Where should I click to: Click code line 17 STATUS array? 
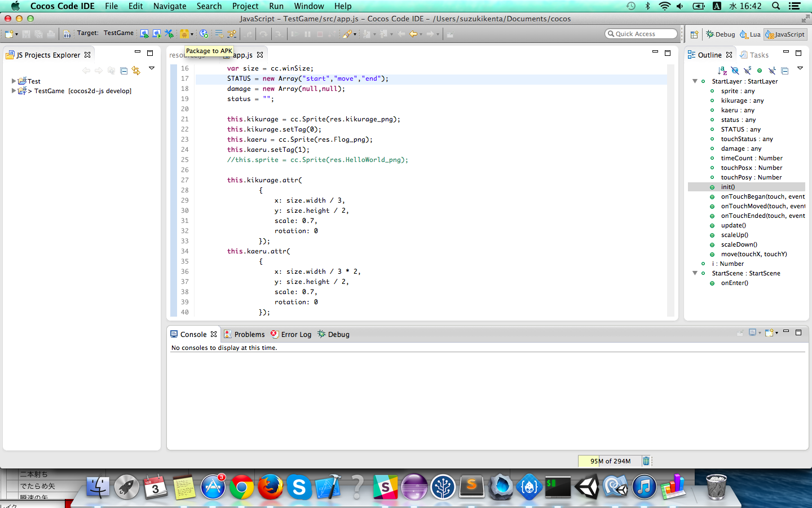pos(308,78)
